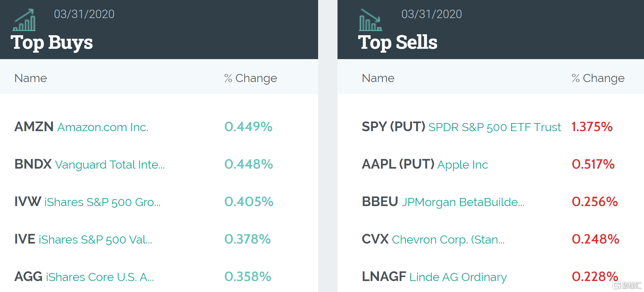The height and width of the screenshot is (292, 644).
Task: Sort Top Sells by % Change header
Action: (x=598, y=78)
